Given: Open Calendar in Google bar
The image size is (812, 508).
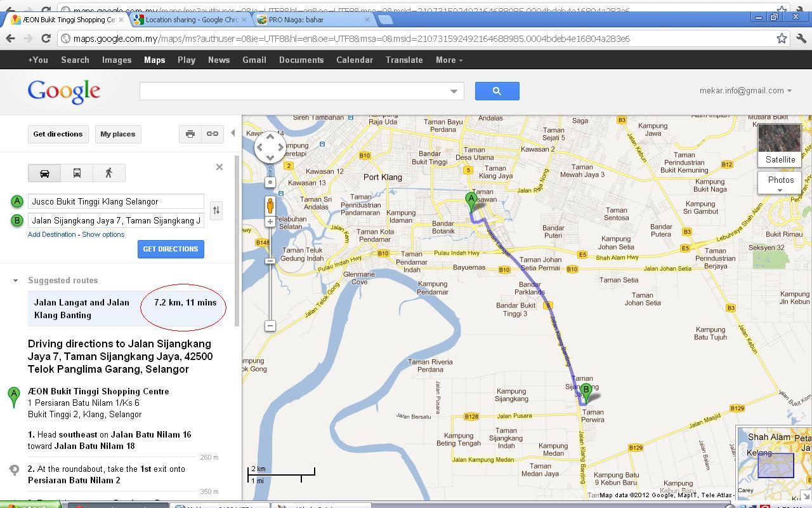Looking at the screenshot, I should [x=354, y=60].
